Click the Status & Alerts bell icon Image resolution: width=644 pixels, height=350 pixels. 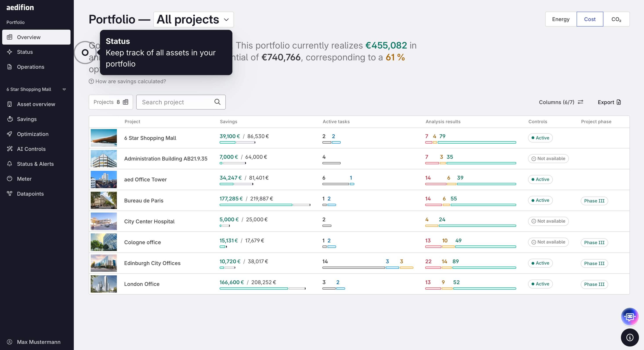(10, 164)
